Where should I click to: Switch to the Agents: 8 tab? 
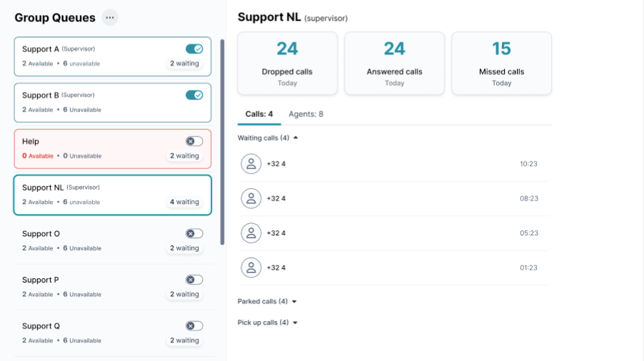click(x=306, y=114)
